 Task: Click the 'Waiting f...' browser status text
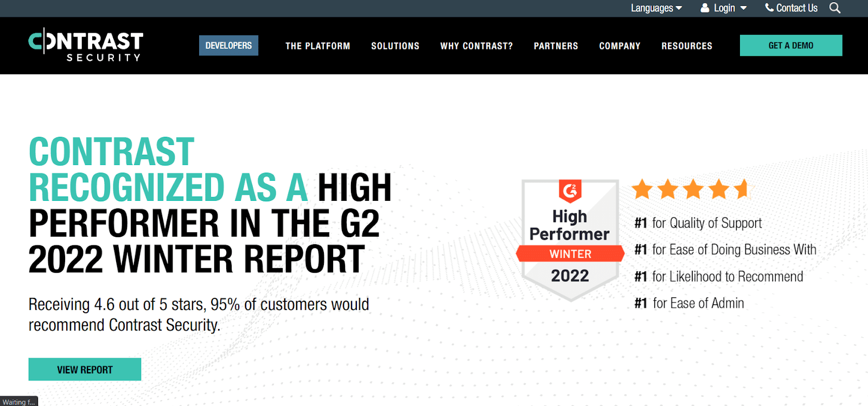pyautogui.click(x=18, y=402)
